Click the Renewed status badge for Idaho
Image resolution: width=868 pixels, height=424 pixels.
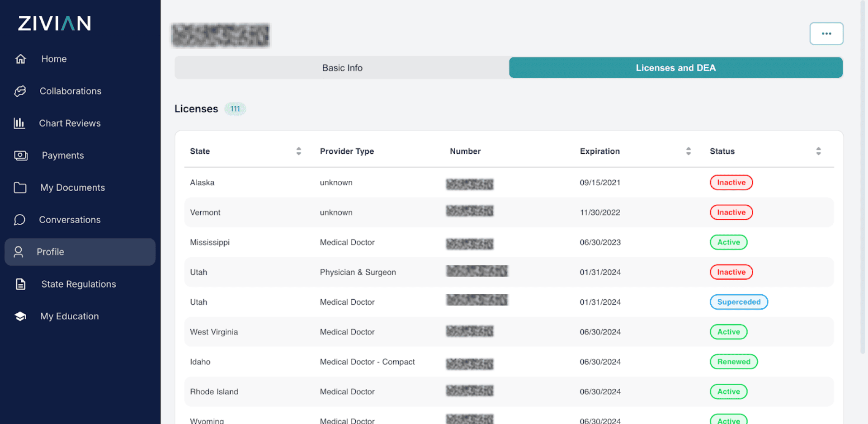click(733, 362)
